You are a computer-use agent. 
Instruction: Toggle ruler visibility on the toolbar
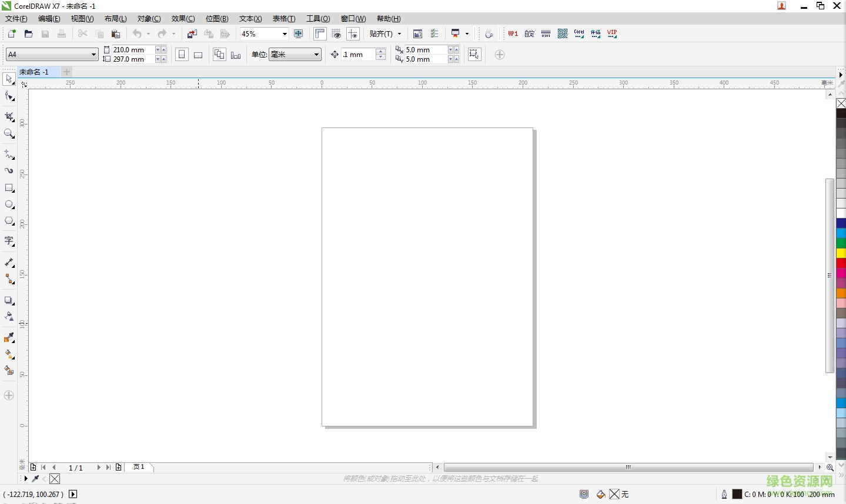point(320,33)
